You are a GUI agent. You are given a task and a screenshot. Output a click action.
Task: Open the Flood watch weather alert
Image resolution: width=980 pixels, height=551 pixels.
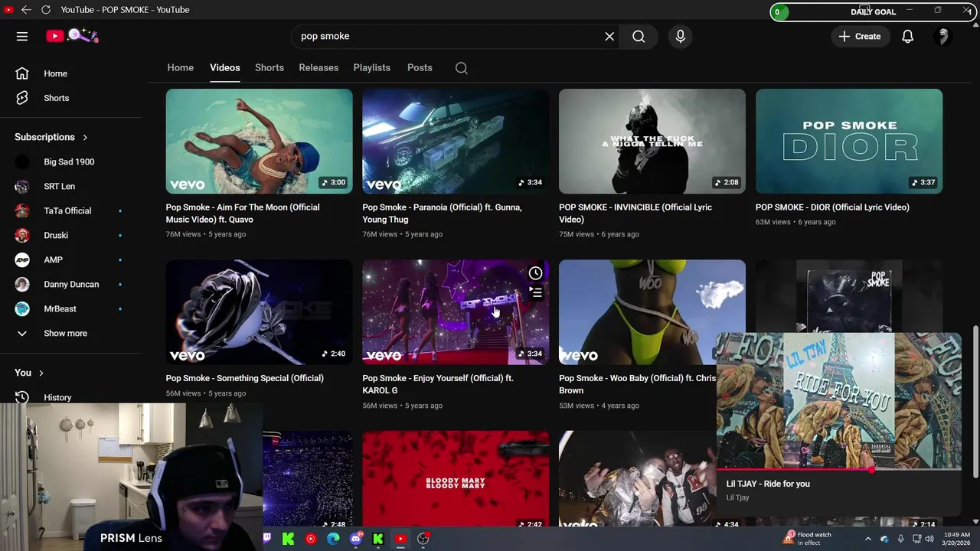[807, 539]
